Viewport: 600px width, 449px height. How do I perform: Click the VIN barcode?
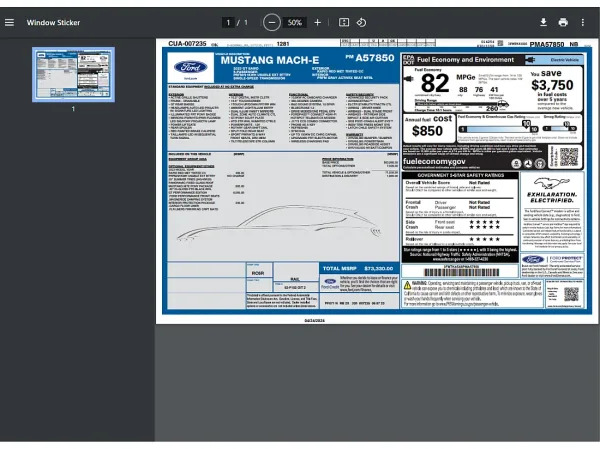pos(461,272)
